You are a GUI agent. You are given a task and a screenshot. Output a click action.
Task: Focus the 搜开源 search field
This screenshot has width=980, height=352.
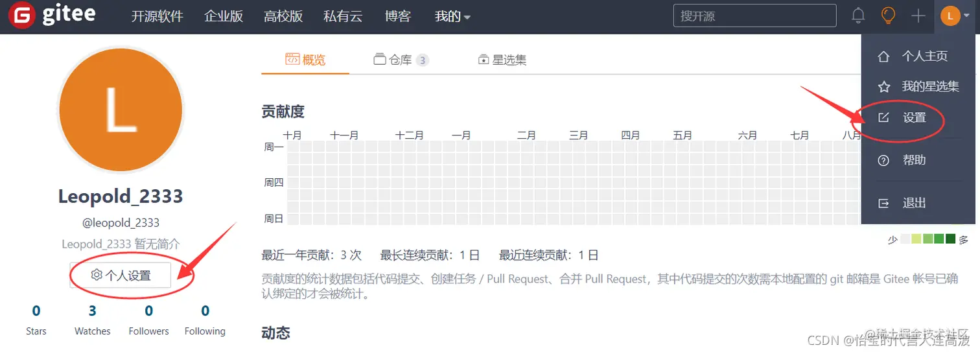click(x=755, y=16)
